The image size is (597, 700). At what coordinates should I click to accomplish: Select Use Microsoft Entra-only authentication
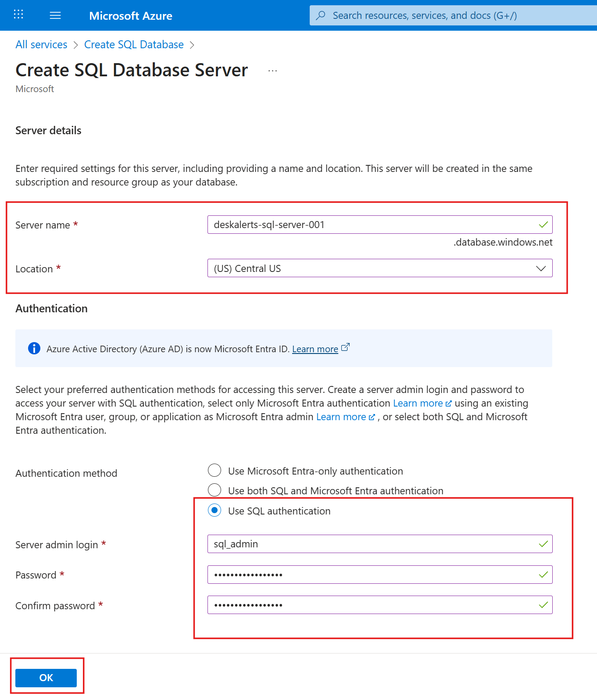click(214, 470)
